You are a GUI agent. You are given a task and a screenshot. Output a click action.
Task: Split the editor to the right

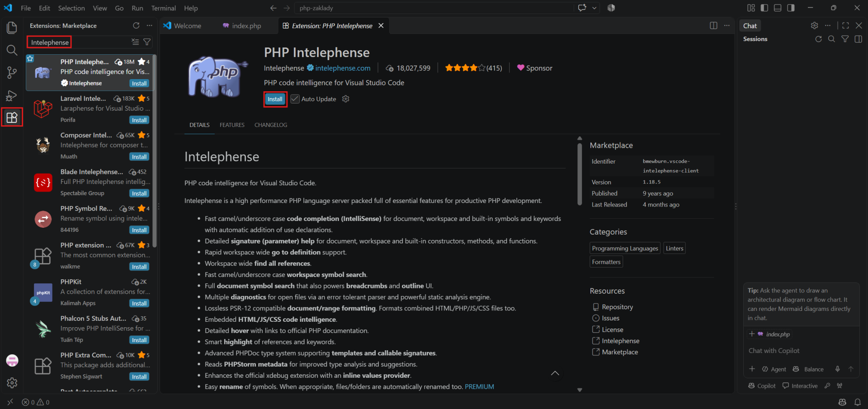713,26
